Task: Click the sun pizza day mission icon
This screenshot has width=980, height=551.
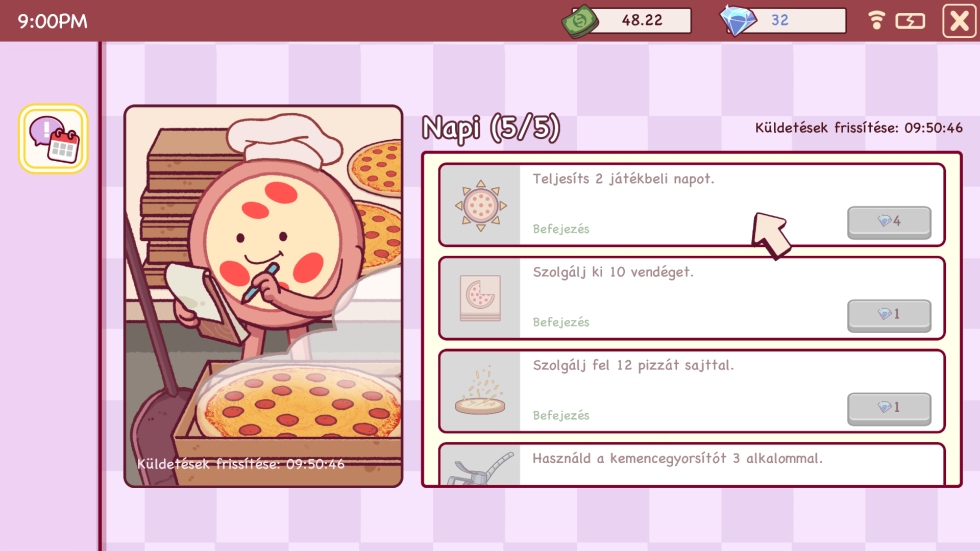Action: point(480,206)
